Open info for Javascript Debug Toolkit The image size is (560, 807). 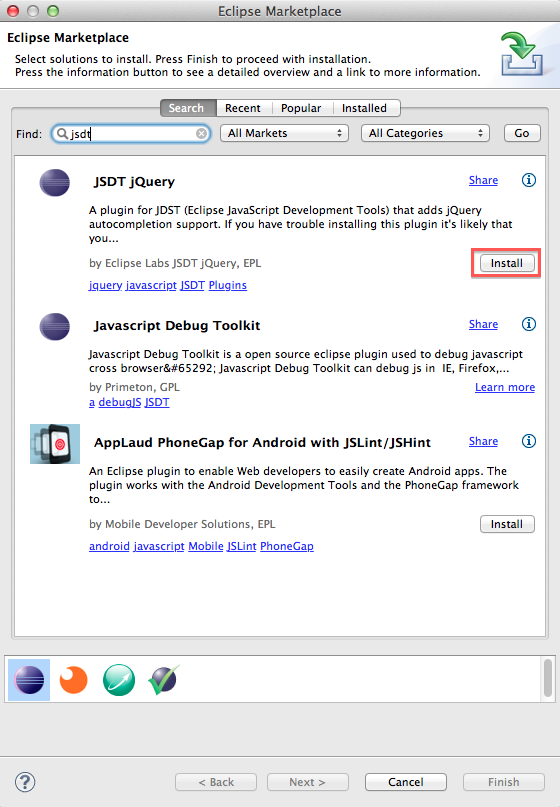click(x=529, y=324)
